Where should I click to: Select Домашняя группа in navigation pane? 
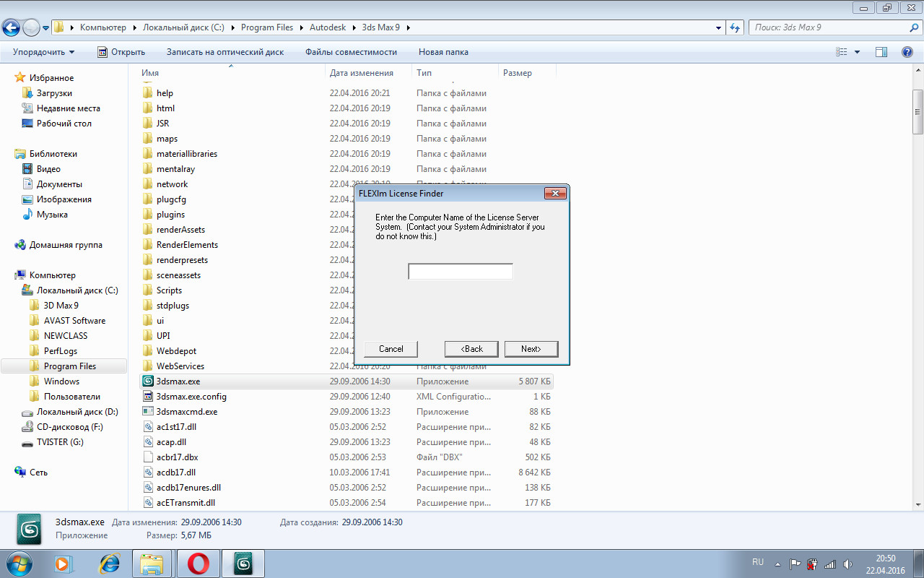tap(66, 245)
